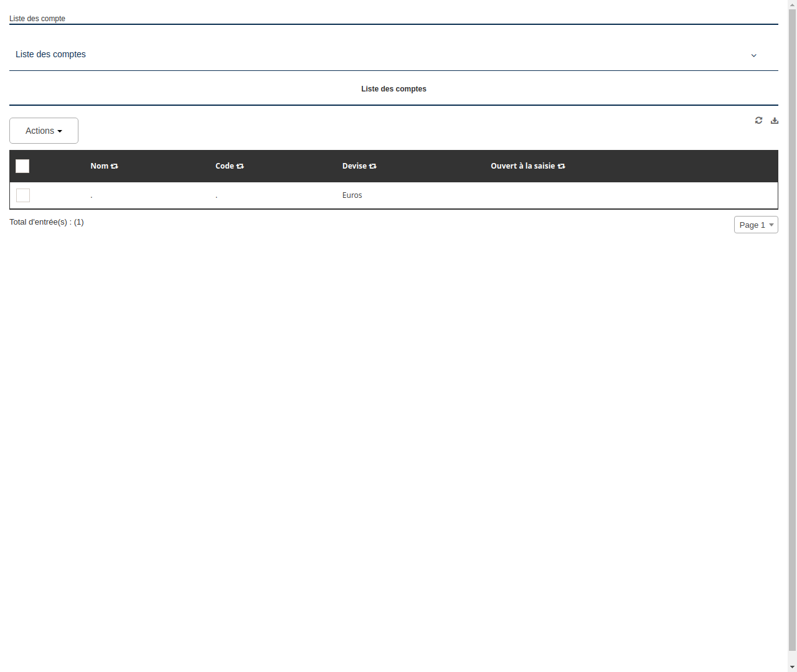Click the Nom column header

coord(98,166)
